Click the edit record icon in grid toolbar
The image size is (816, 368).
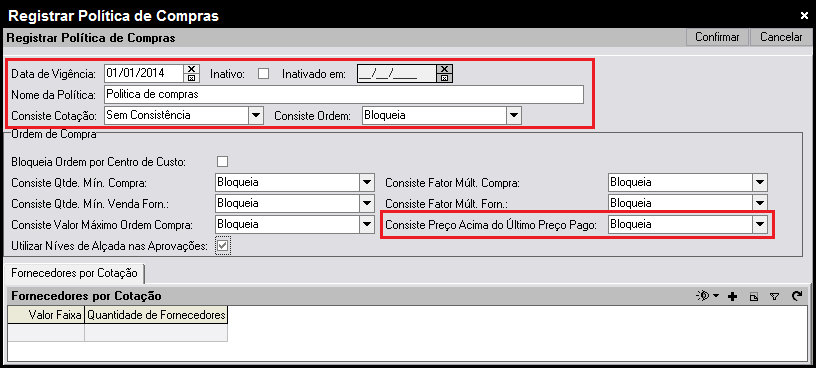[754, 297]
